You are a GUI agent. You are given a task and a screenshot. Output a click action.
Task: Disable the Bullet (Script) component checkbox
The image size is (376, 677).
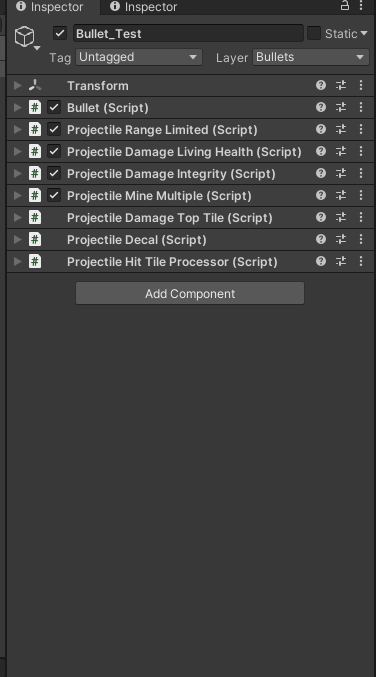pyautogui.click(x=54, y=107)
